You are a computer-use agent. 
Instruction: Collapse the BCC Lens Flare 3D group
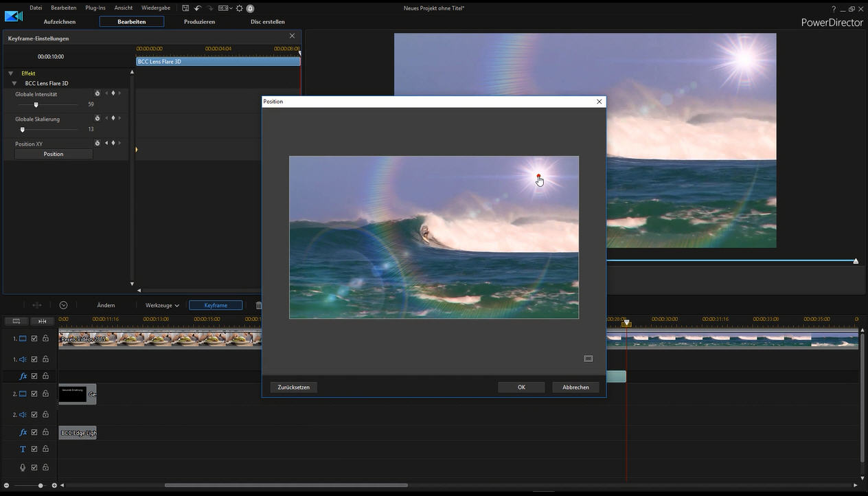pyautogui.click(x=14, y=84)
